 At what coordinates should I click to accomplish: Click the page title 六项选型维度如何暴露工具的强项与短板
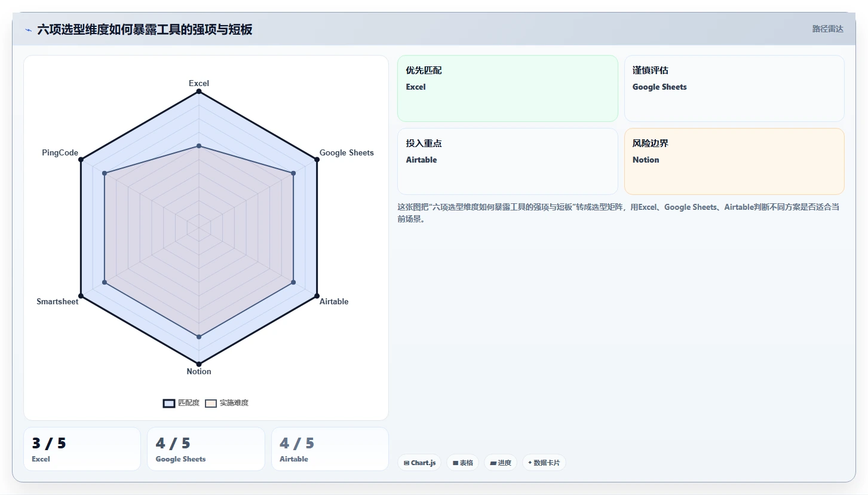pyautogui.click(x=145, y=29)
